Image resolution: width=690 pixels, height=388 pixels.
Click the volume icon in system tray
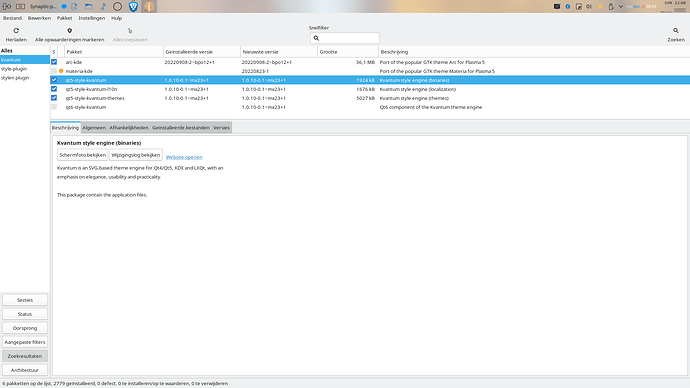tap(589, 6)
